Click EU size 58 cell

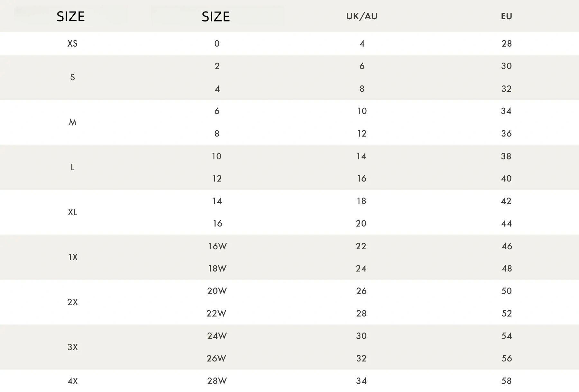(506, 381)
